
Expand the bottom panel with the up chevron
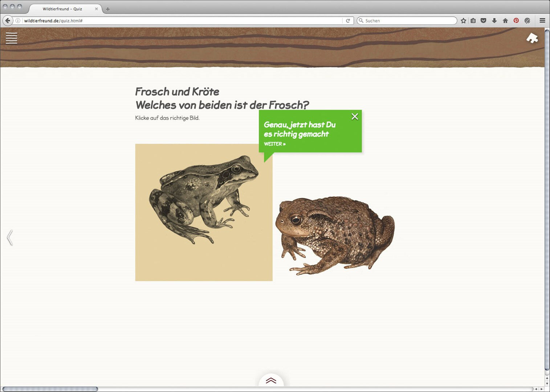click(271, 381)
